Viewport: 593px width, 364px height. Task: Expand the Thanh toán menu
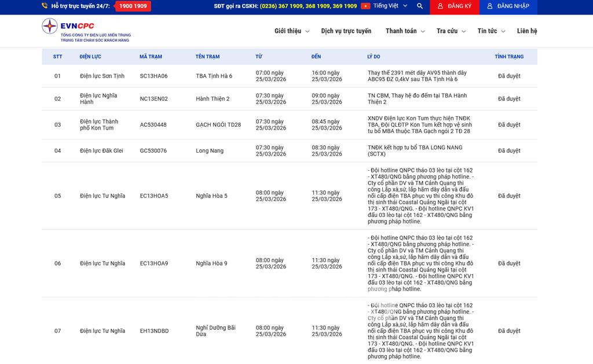pos(405,31)
